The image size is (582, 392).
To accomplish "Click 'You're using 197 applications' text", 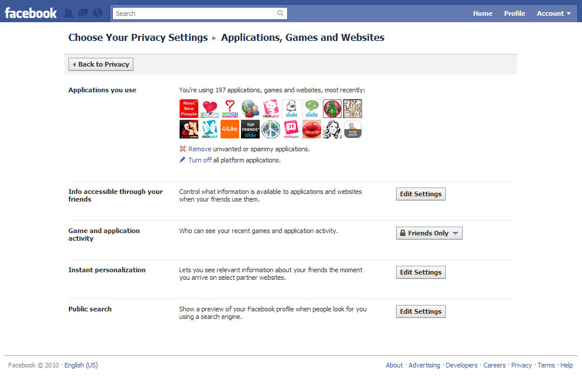I will (272, 90).
